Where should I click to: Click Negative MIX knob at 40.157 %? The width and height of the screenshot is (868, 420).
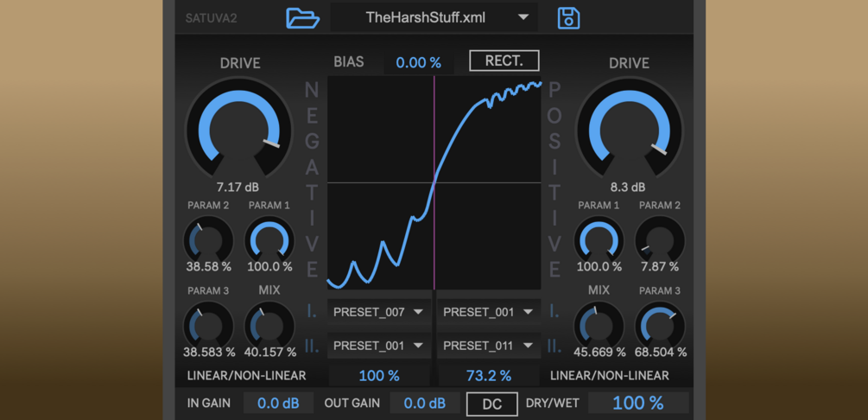pos(269,326)
